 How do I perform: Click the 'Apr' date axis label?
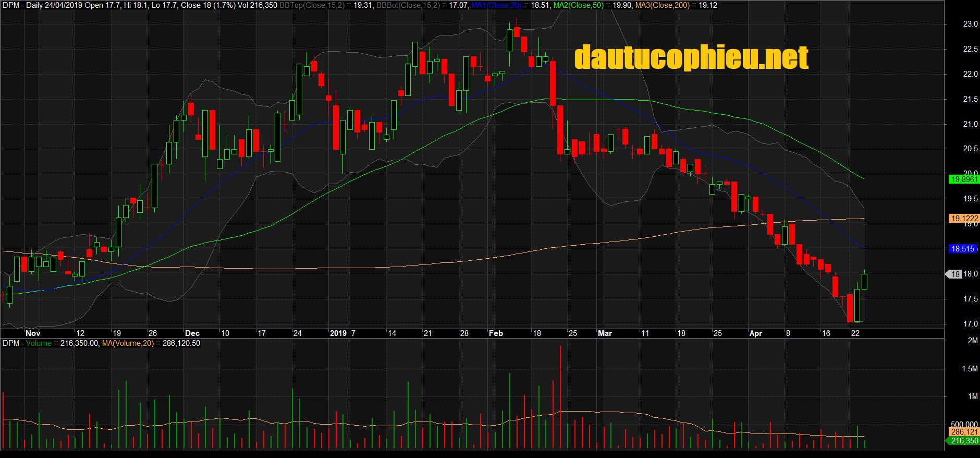[x=755, y=333]
